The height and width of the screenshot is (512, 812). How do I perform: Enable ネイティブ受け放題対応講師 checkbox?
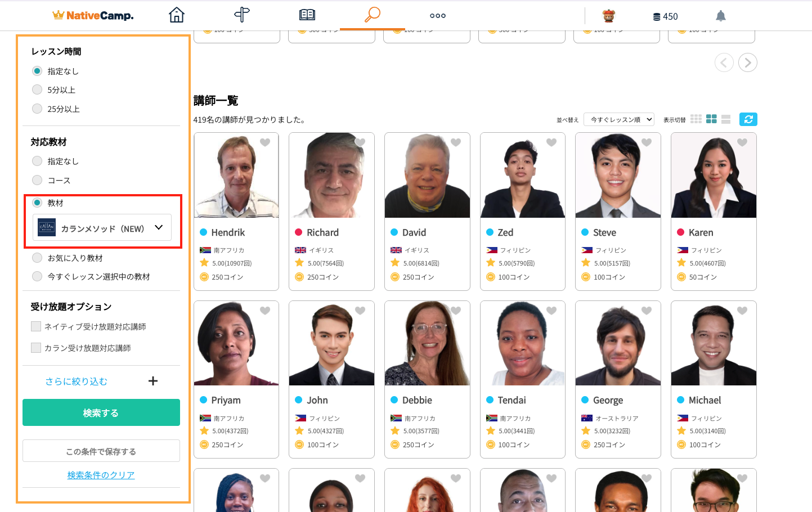pyautogui.click(x=36, y=326)
